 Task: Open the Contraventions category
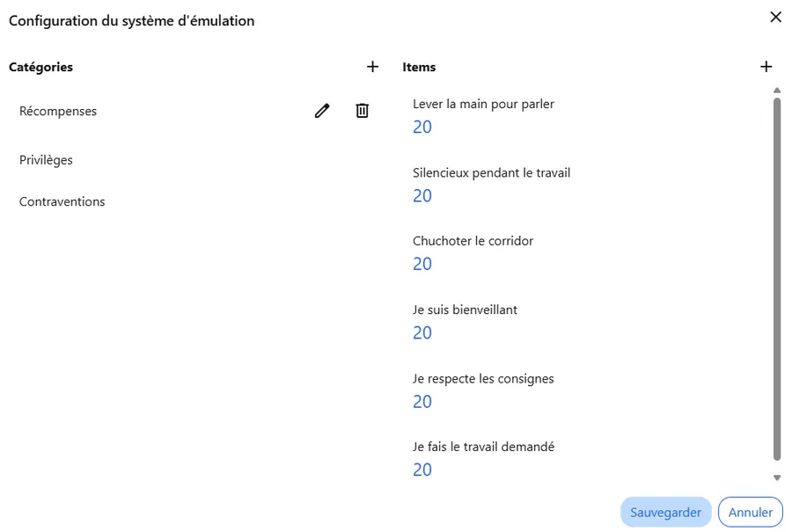[62, 201]
